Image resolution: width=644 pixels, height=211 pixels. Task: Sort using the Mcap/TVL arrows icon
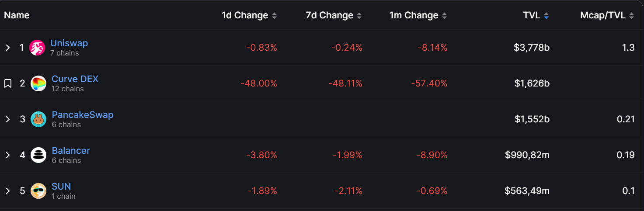point(631,16)
